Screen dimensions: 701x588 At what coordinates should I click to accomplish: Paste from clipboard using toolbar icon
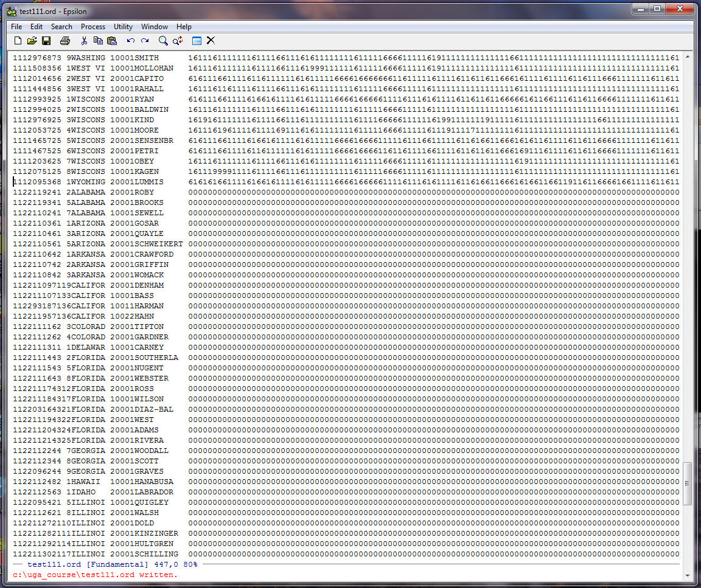(112, 41)
